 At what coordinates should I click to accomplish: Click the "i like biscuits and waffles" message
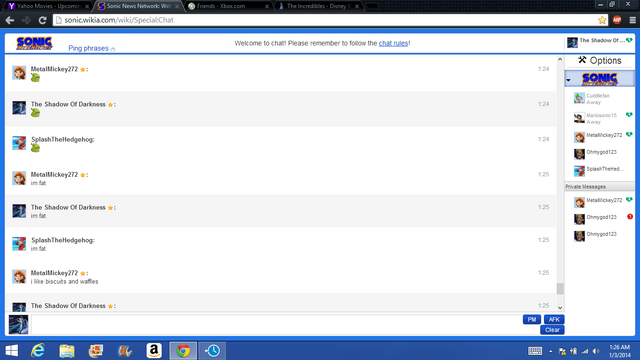(64, 282)
